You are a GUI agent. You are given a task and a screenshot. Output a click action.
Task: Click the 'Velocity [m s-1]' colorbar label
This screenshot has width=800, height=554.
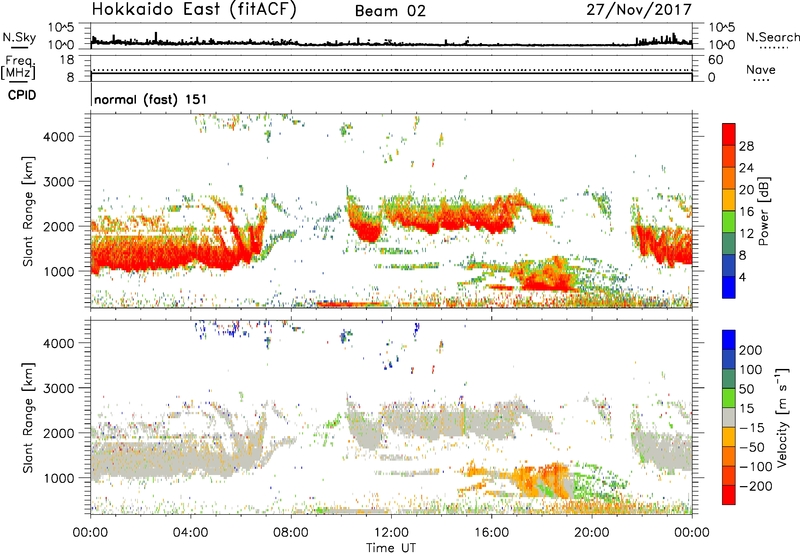(x=783, y=417)
